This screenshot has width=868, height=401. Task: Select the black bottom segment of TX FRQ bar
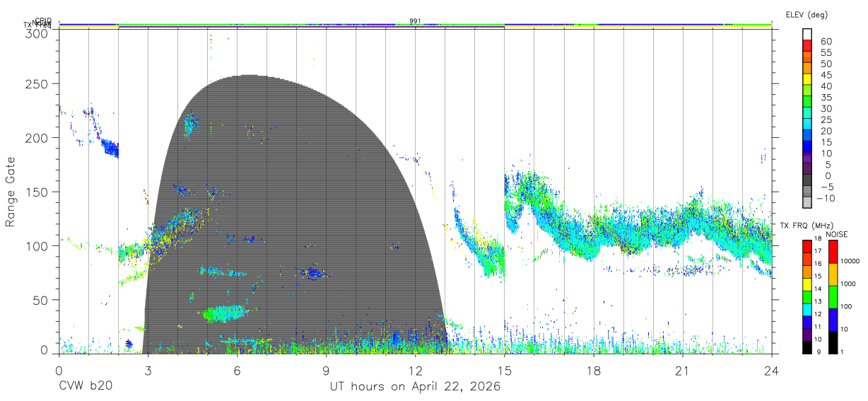click(807, 347)
